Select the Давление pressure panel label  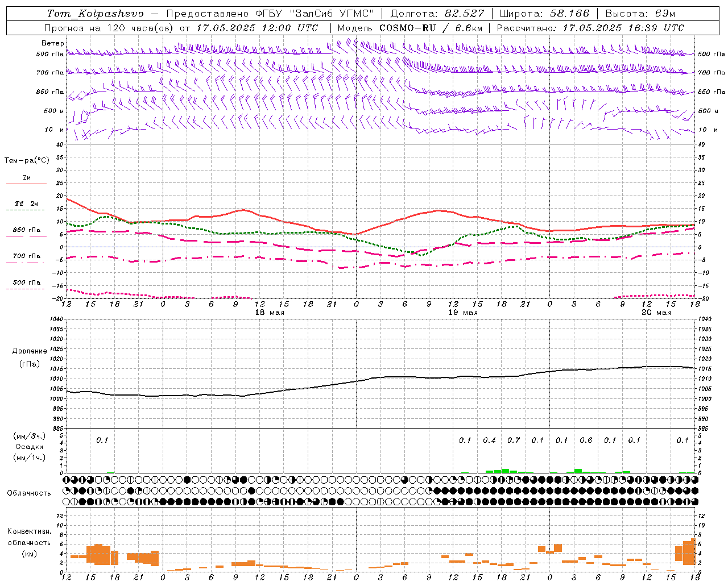(x=30, y=351)
